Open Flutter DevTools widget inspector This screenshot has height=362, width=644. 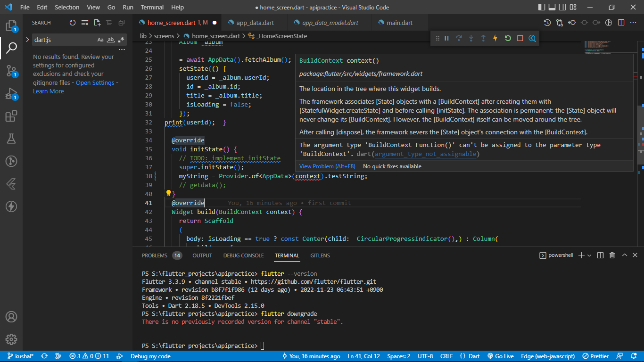tap(532, 38)
